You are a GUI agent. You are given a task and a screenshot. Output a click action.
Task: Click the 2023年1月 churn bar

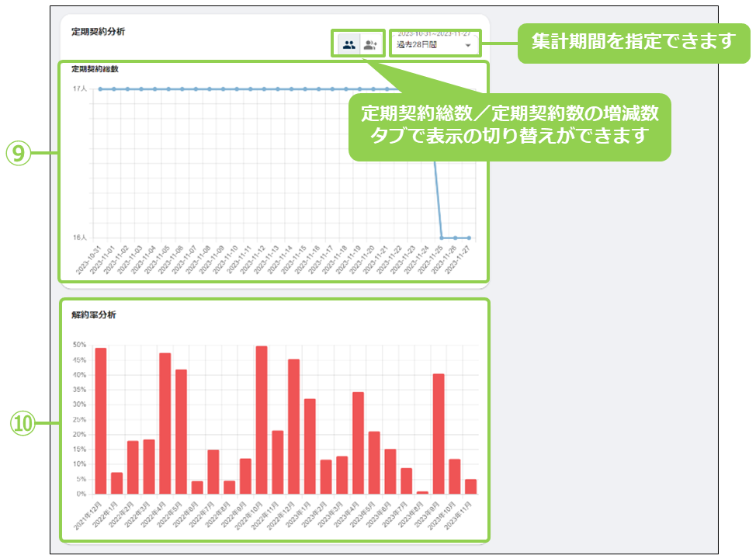coord(310,446)
